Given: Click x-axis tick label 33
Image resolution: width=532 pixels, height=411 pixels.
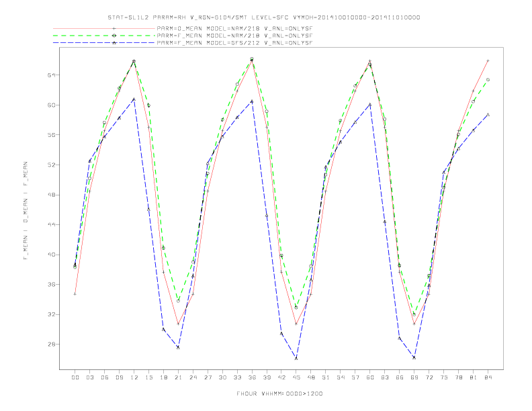Looking at the screenshot, I should click(237, 377).
